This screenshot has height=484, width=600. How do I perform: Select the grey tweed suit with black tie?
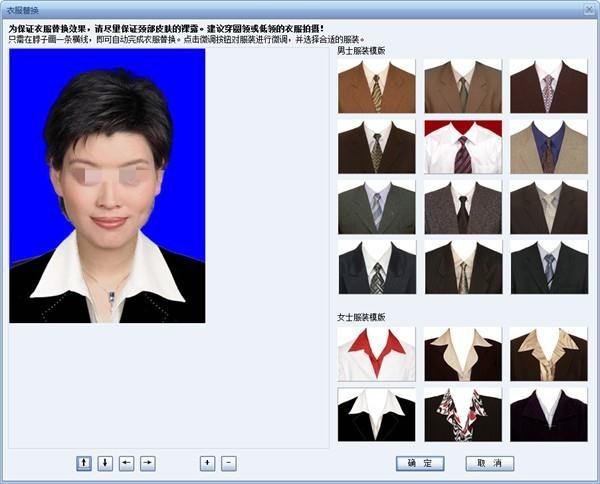pyautogui.click(x=463, y=207)
